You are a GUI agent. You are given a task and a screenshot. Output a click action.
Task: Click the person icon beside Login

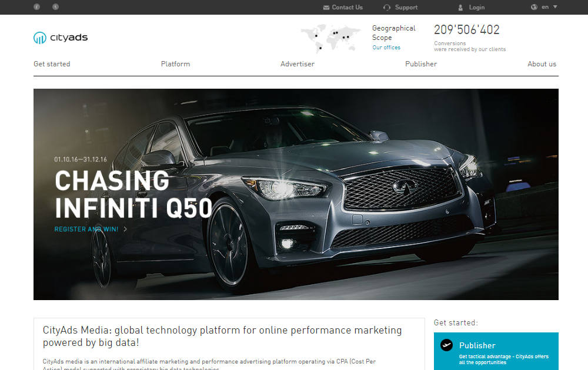(x=460, y=8)
